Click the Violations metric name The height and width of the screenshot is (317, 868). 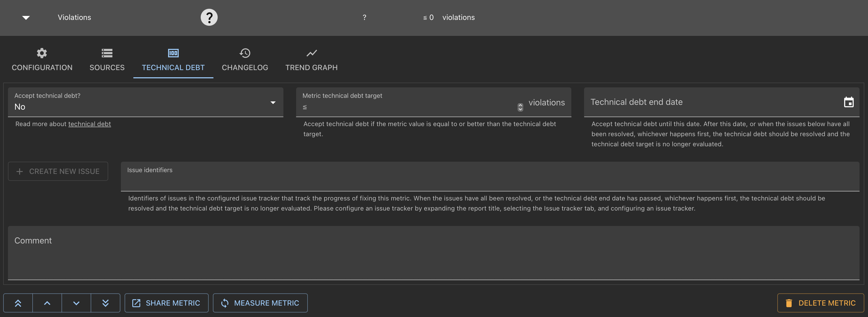point(74,17)
